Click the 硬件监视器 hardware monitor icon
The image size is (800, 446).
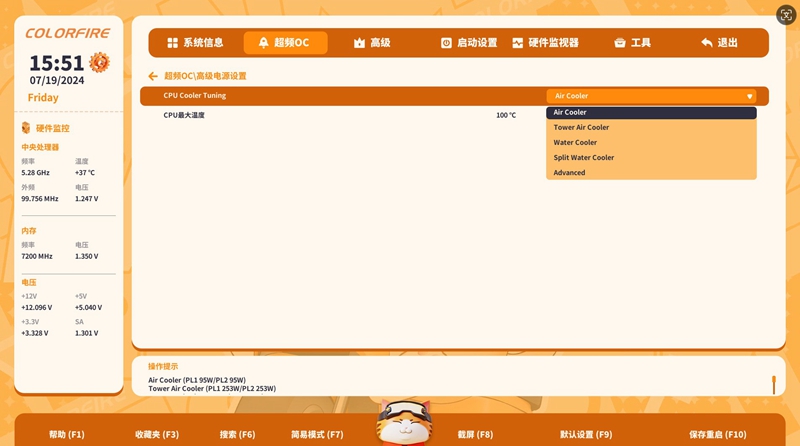tap(518, 43)
